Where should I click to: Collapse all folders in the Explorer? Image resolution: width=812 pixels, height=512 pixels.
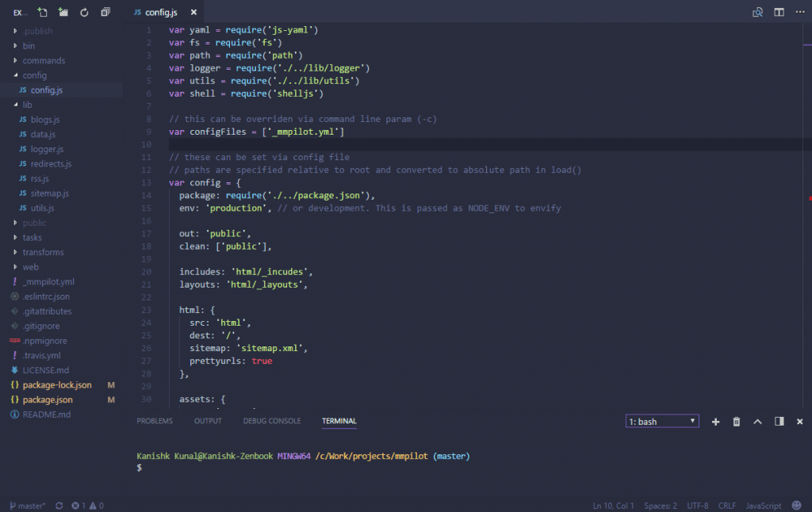click(x=105, y=12)
